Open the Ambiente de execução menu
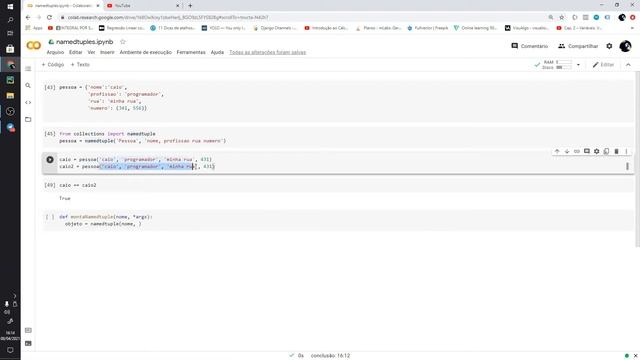Screen dimensions: 640x360 tap(146, 52)
